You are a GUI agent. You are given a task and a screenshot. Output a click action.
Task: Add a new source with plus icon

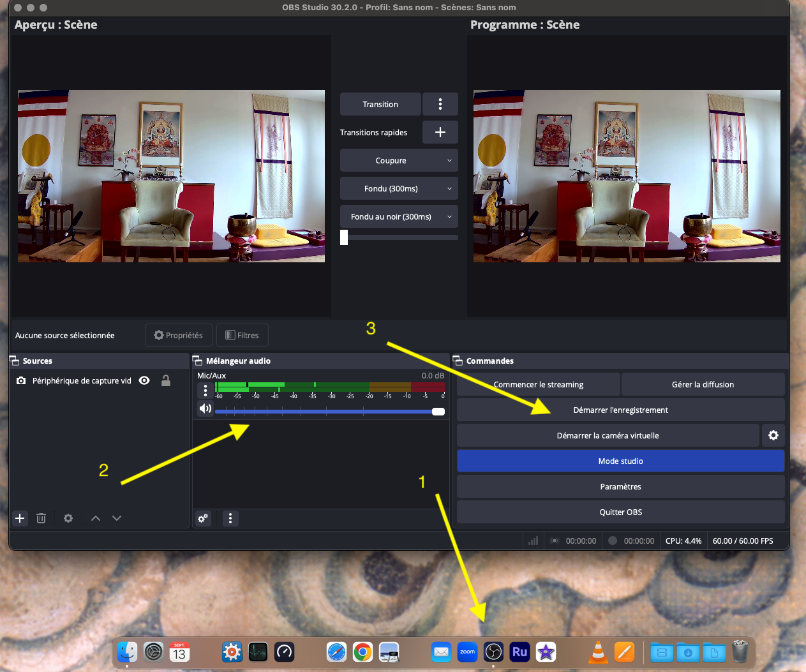[20, 518]
